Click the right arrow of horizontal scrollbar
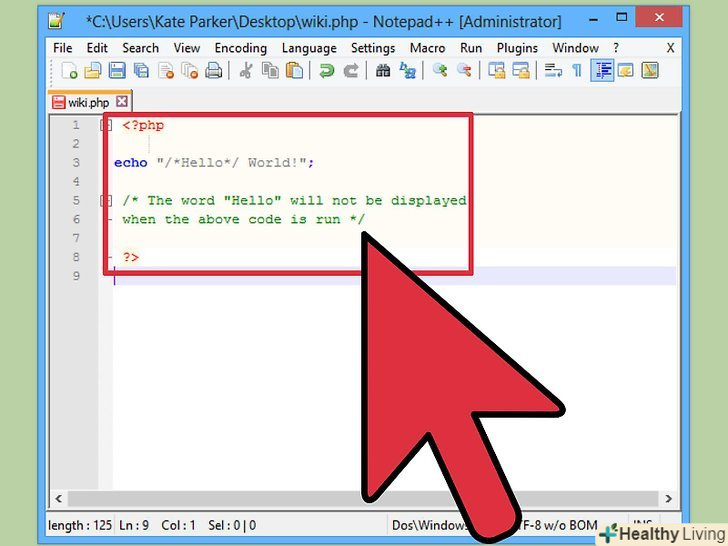The image size is (728, 546). tap(668, 499)
